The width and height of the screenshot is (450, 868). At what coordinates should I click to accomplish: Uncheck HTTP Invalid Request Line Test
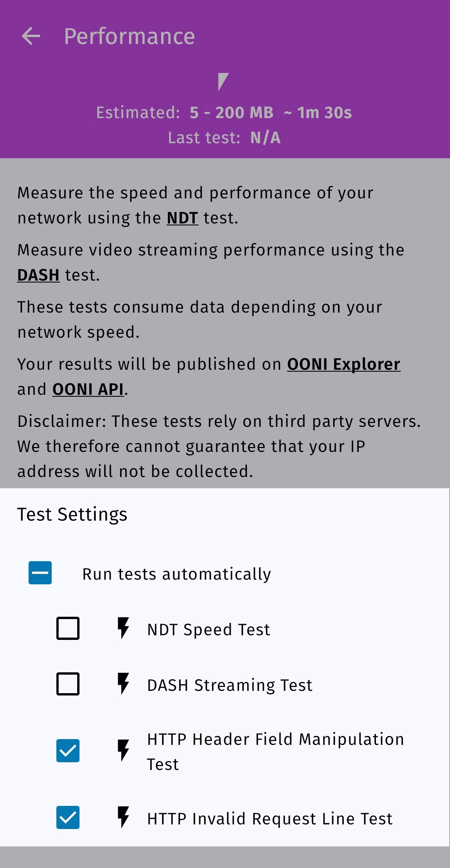[68, 817]
